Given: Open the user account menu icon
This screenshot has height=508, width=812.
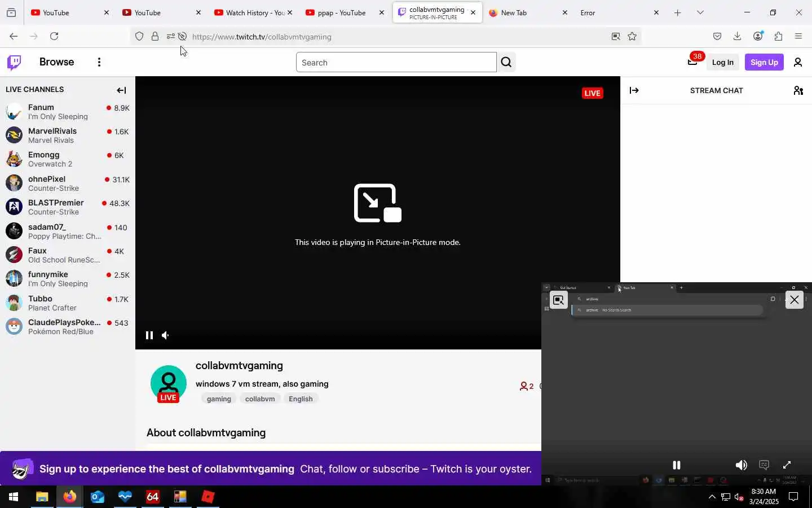Looking at the screenshot, I should pos(798,62).
